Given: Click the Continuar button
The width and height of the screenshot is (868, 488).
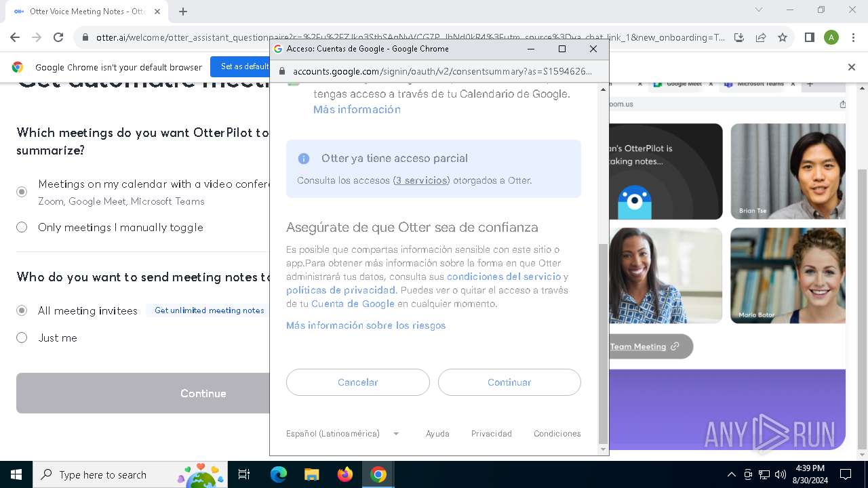Looking at the screenshot, I should (x=509, y=382).
